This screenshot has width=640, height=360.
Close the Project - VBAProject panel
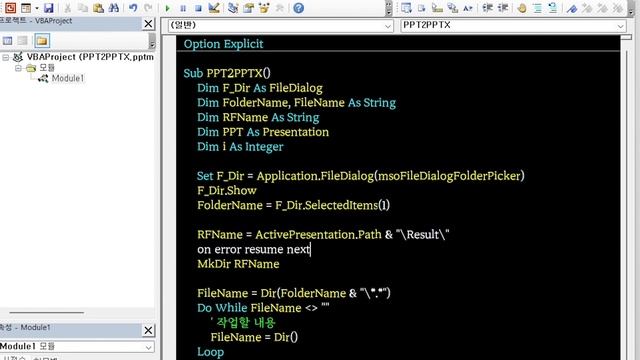tap(148, 24)
